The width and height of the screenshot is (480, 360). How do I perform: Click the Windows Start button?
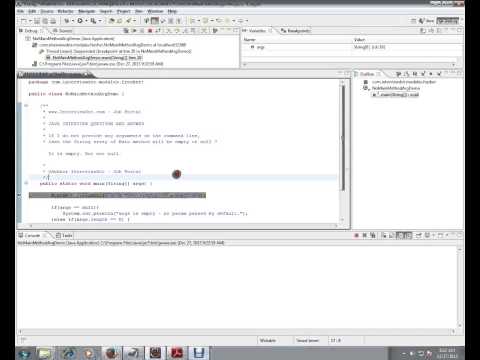(x=24, y=353)
